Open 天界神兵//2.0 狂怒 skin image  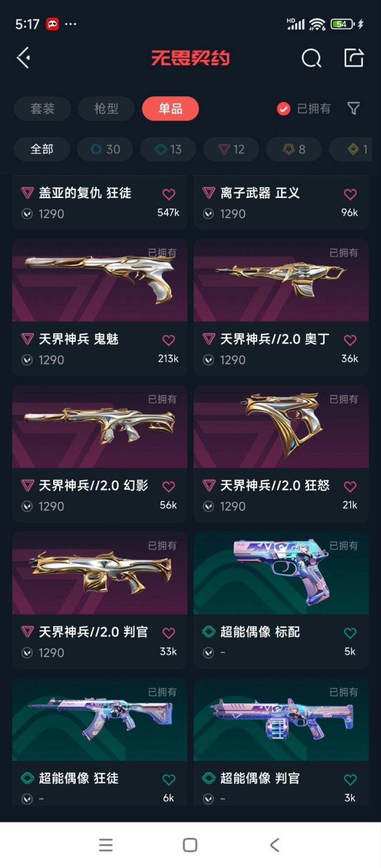pos(281,426)
